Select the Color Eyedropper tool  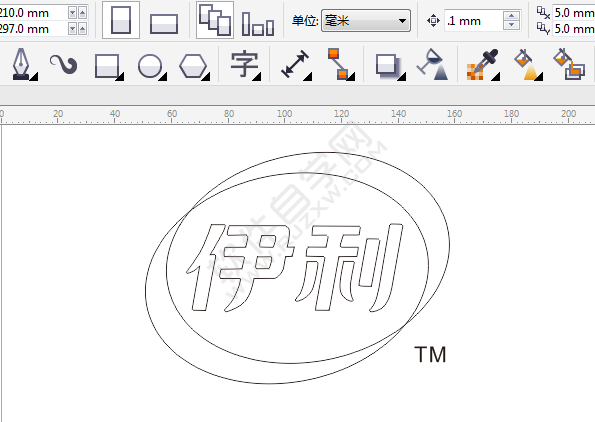(x=482, y=65)
